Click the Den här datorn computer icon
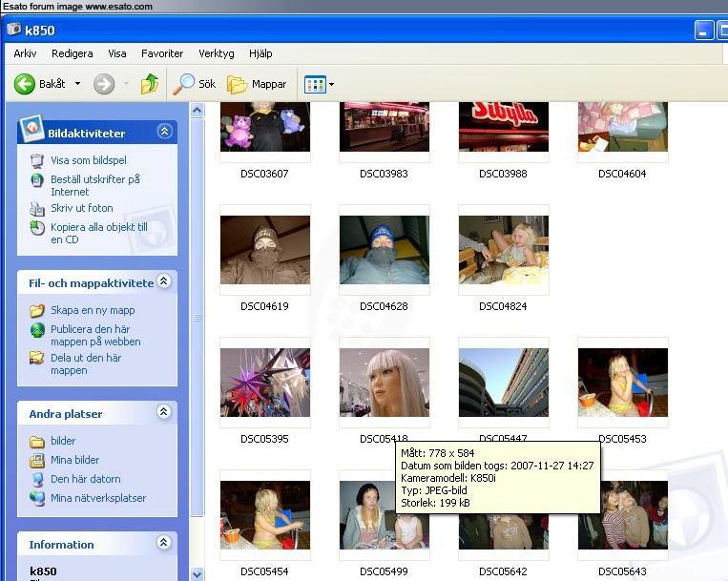 37,479
